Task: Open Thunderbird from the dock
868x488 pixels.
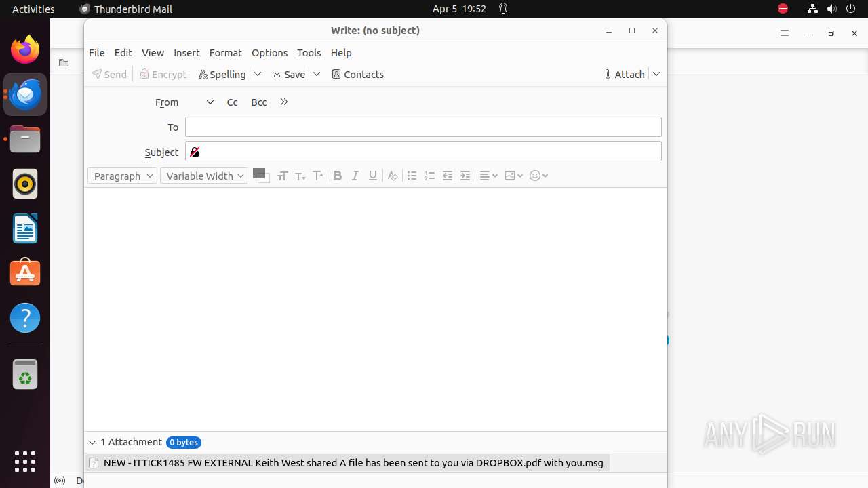Action: pos(25,94)
